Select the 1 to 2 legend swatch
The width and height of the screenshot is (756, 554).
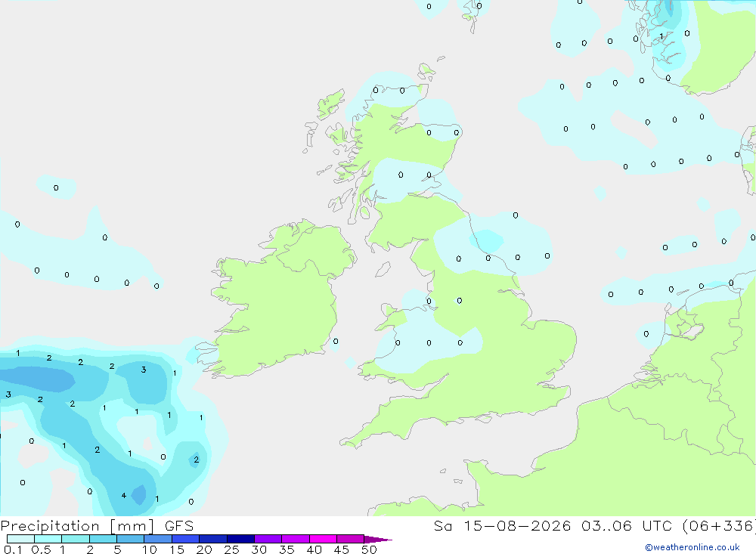click(x=75, y=539)
